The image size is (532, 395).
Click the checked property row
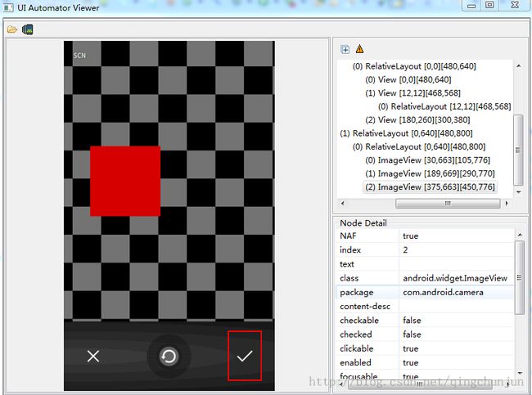(x=425, y=334)
